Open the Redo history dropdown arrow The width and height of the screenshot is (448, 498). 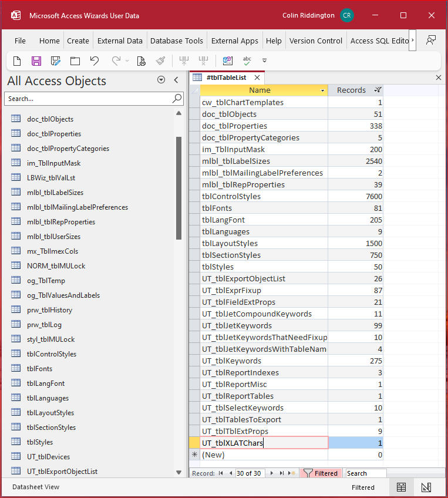pos(127,60)
